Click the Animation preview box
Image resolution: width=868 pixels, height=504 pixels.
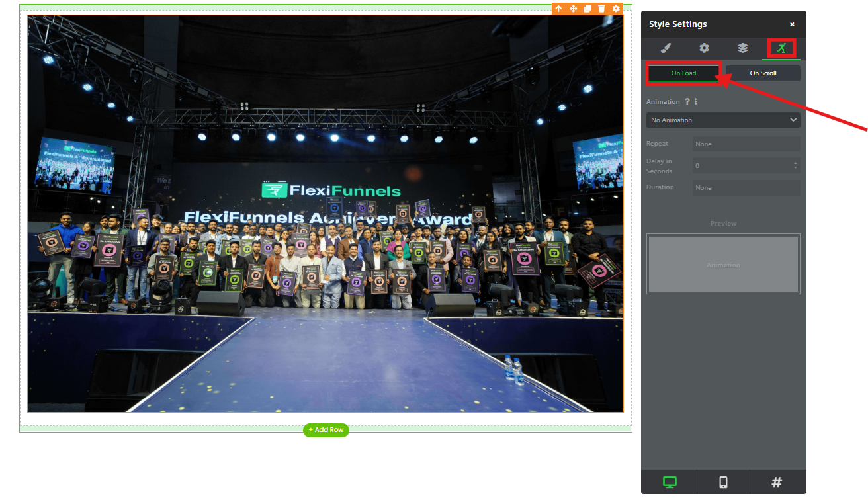pyautogui.click(x=723, y=264)
